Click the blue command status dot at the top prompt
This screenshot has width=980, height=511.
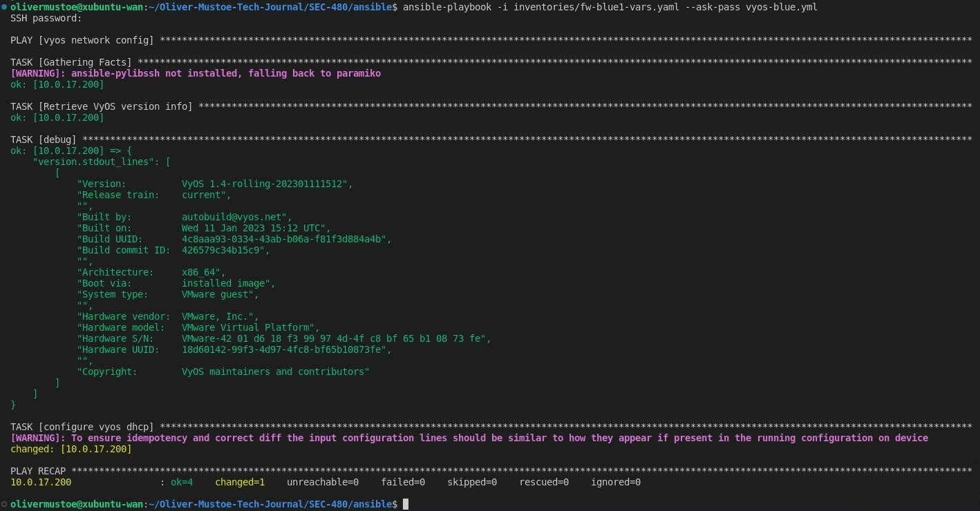(4, 7)
